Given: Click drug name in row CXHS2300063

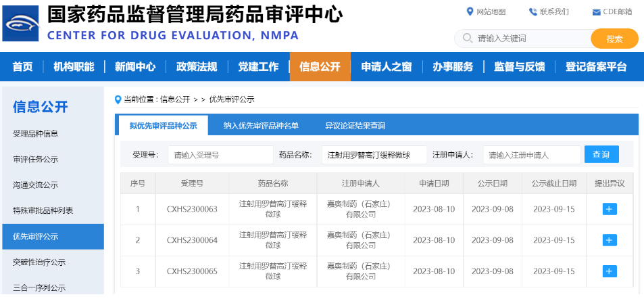Looking at the screenshot, I should pyautogui.click(x=273, y=209).
